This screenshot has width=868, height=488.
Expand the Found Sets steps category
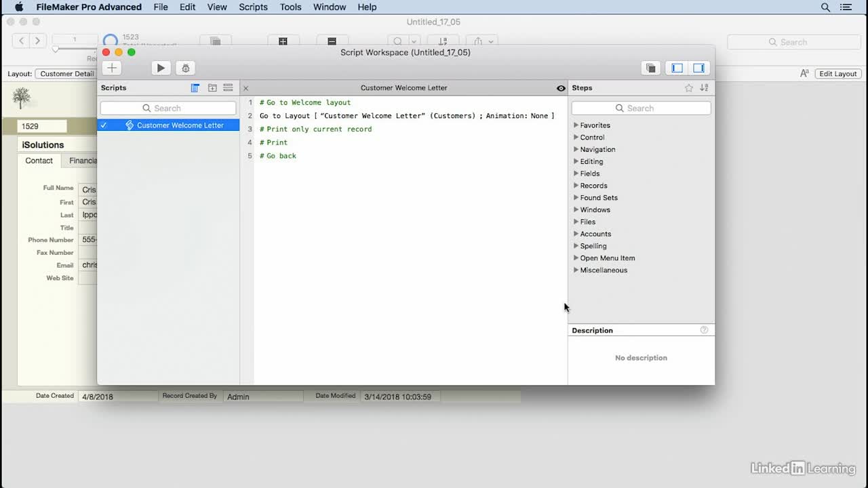point(576,198)
